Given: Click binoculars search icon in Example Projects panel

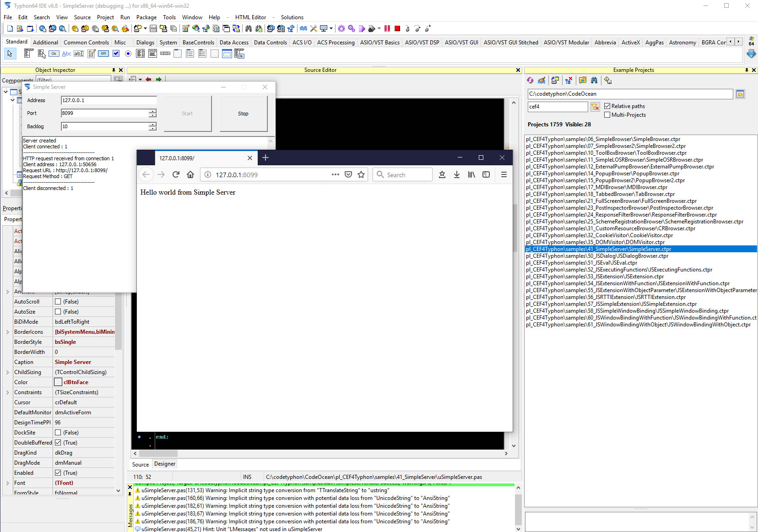Looking at the screenshot, I should (594, 81).
